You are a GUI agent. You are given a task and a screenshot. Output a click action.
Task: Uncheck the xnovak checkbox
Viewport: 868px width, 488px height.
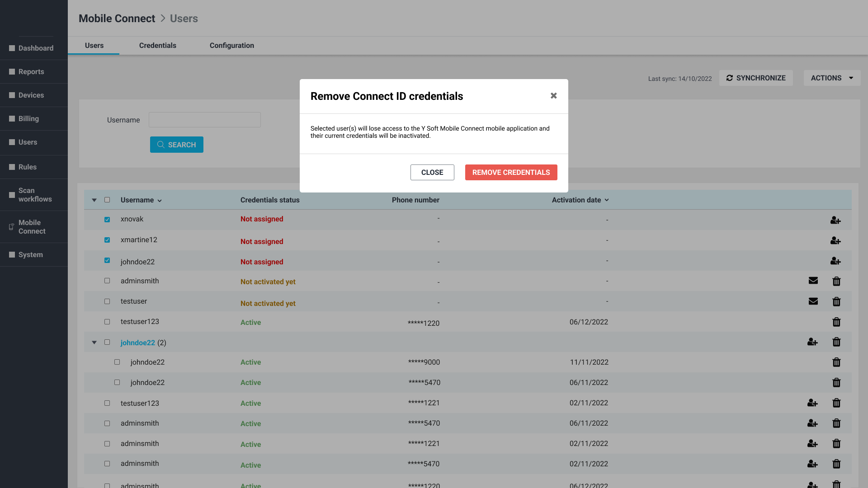click(x=107, y=220)
